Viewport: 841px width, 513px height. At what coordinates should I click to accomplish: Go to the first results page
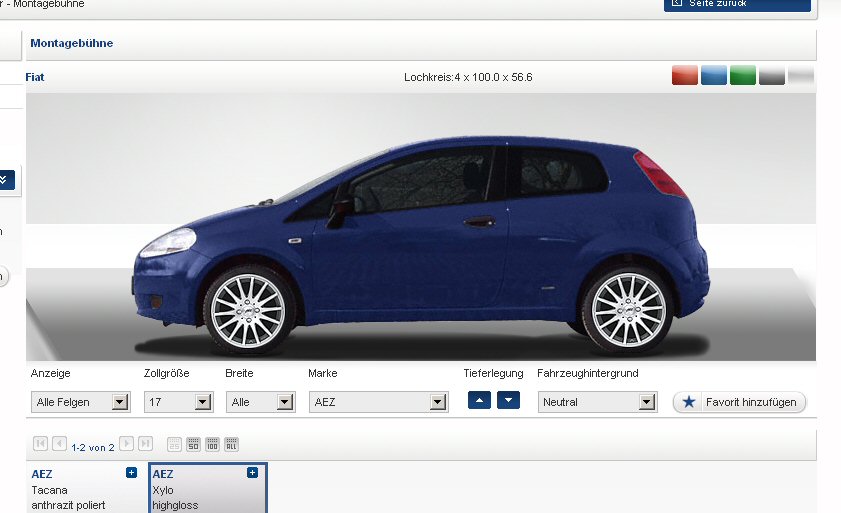40,443
